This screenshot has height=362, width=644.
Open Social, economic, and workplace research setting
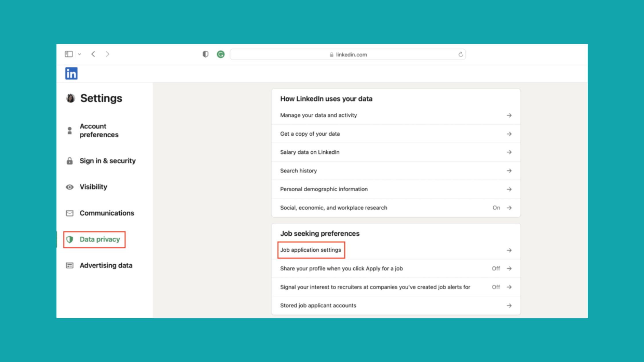pos(333,208)
